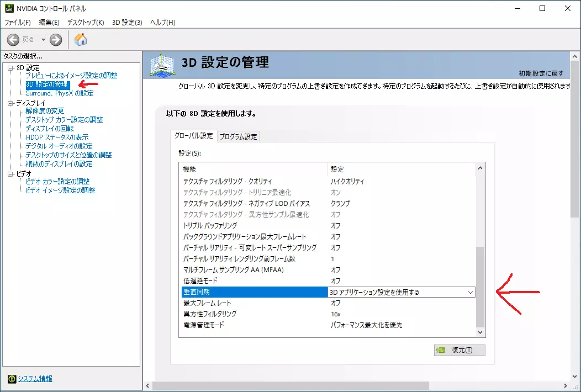Click the 機能 column header

(x=255, y=169)
